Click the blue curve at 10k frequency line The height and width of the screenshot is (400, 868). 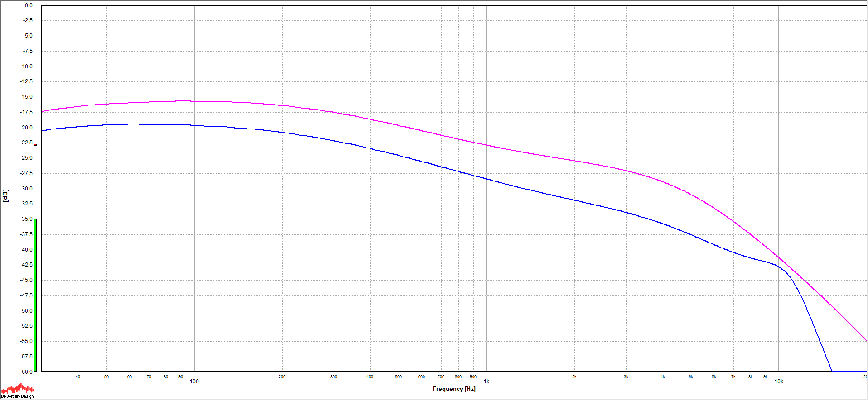779,266
